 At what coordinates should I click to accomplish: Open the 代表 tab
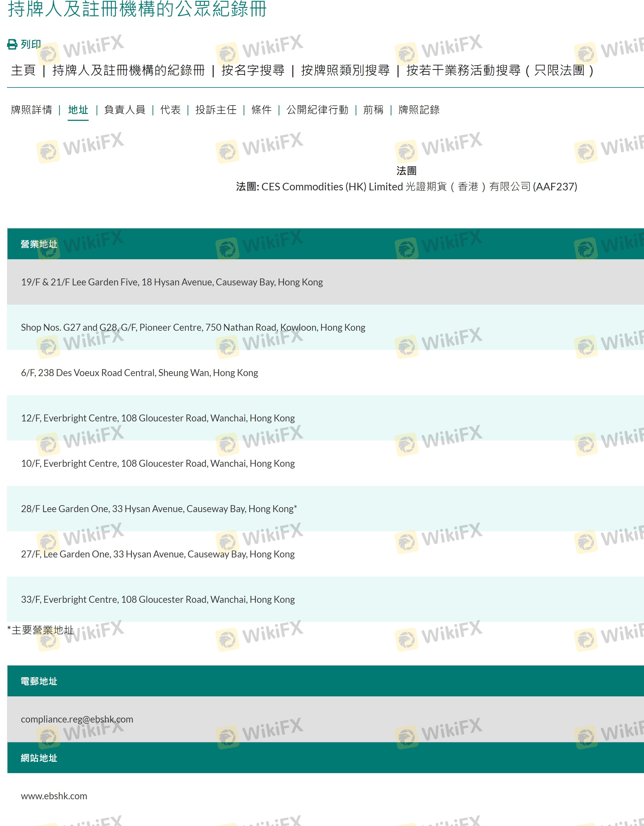171,110
